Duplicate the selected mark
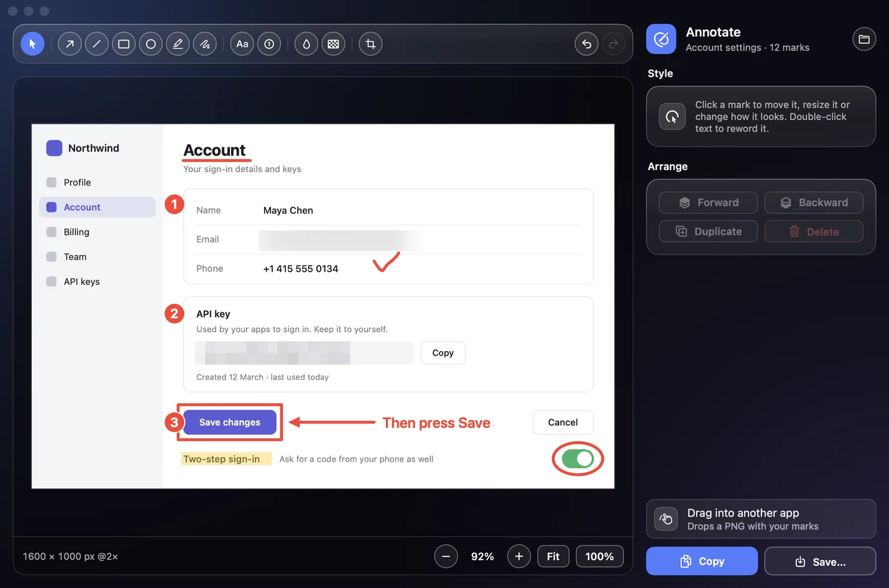Image resolution: width=889 pixels, height=588 pixels. pyautogui.click(x=708, y=232)
